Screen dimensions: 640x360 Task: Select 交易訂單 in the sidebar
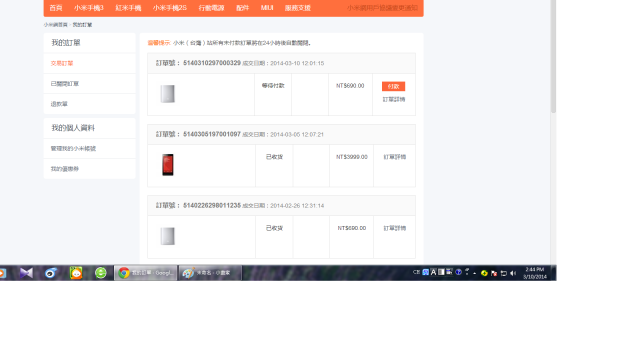[62, 63]
